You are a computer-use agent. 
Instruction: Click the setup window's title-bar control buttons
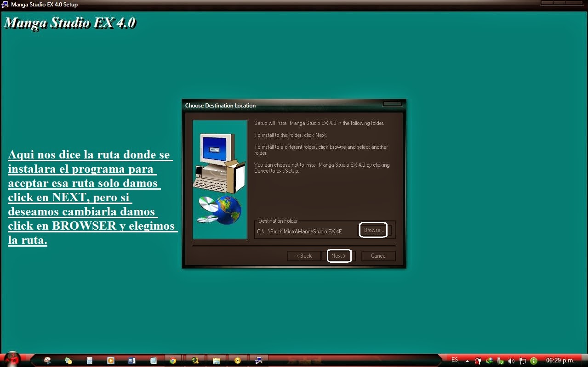563,3
